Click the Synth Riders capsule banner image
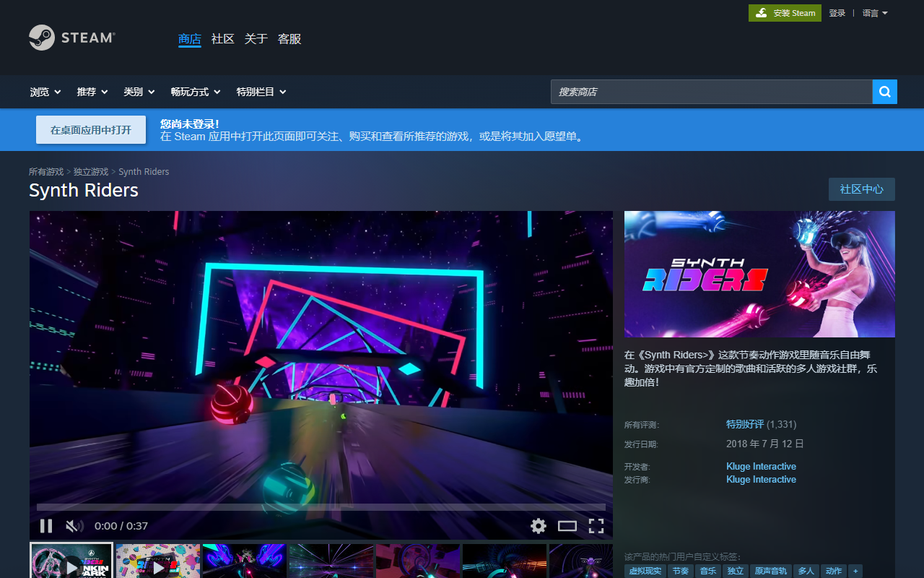 [x=759, y=274]
